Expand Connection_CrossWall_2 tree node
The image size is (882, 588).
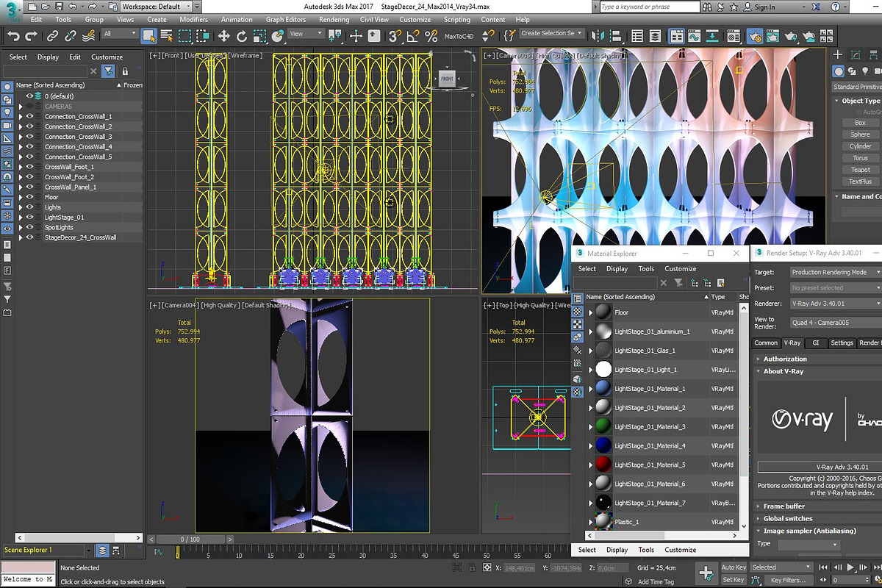click(21, 126)
